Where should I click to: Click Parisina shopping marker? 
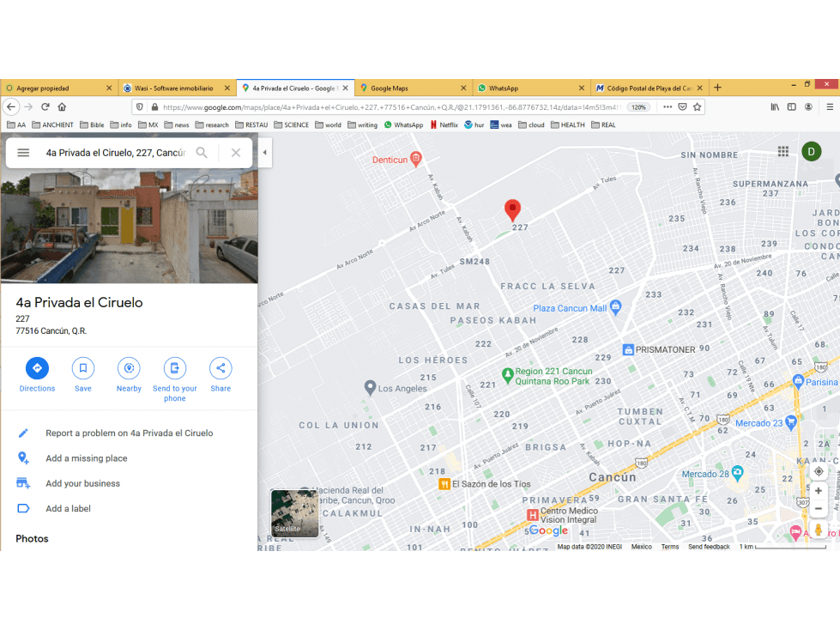798,381
